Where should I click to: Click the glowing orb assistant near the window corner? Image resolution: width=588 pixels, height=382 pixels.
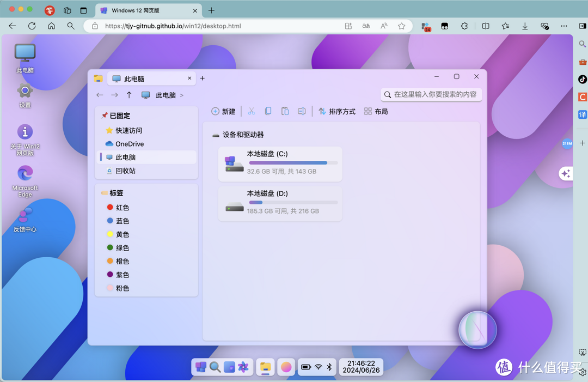(x=477, y=330)
